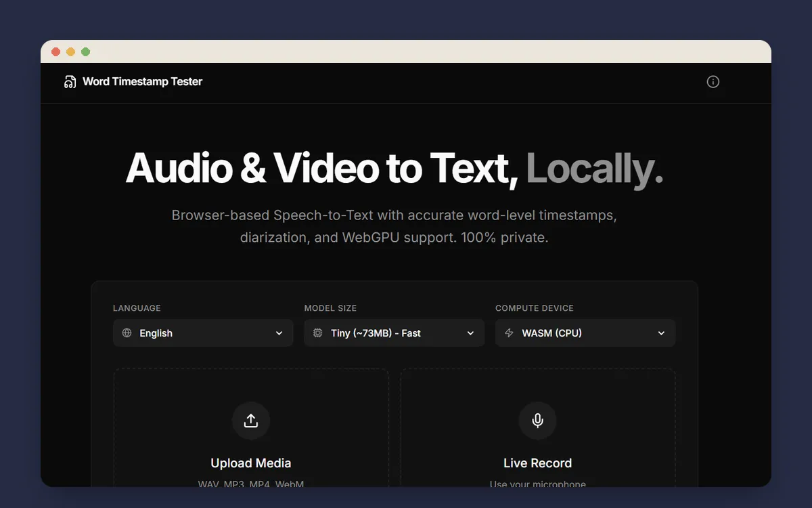The height and width of the screenshot is (508, 812).
Task: Click the 'Browser-based Speech-to-Text' subtitle line
Action: tap(394, 215)
